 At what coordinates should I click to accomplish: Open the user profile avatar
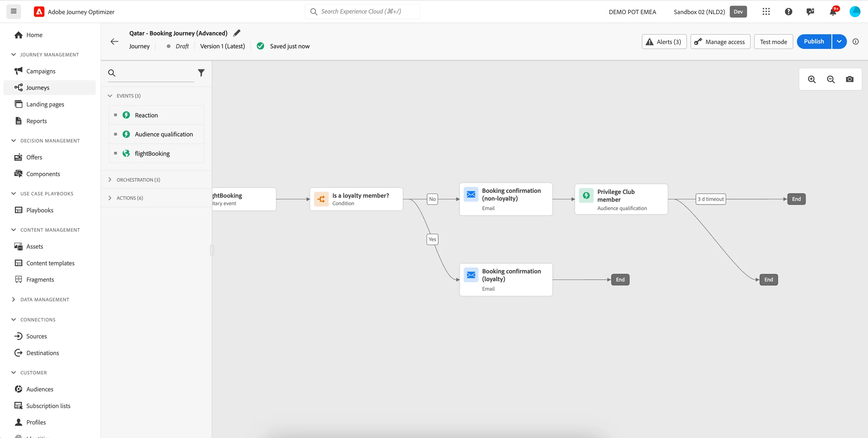855,12
